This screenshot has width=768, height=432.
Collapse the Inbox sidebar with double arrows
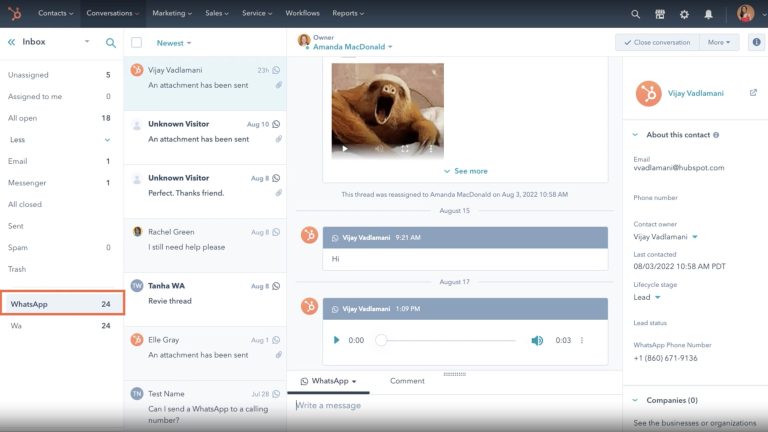coord(11,42)
